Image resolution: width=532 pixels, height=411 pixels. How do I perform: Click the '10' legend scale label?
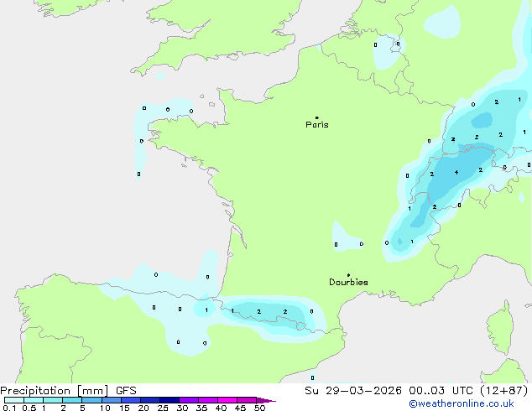pos(105,408)
